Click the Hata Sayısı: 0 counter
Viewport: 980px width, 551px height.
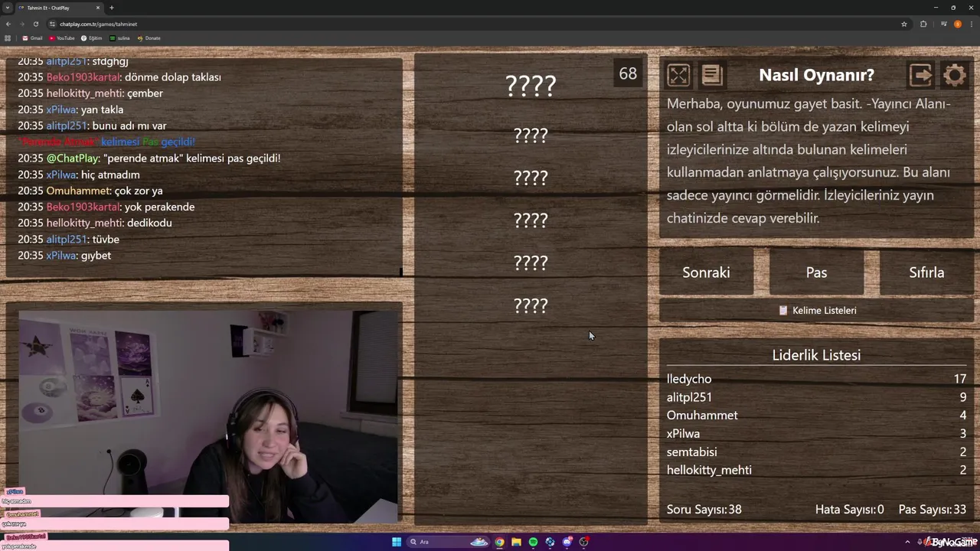[x=849, y=510]
